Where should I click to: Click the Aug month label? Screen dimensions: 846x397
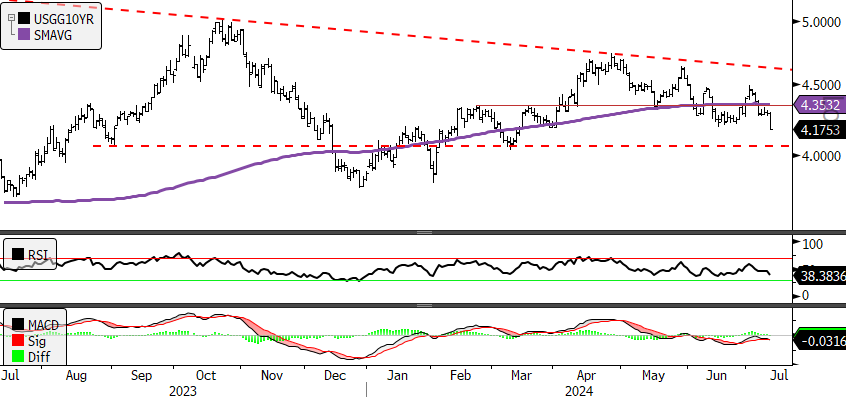[76, 375]
